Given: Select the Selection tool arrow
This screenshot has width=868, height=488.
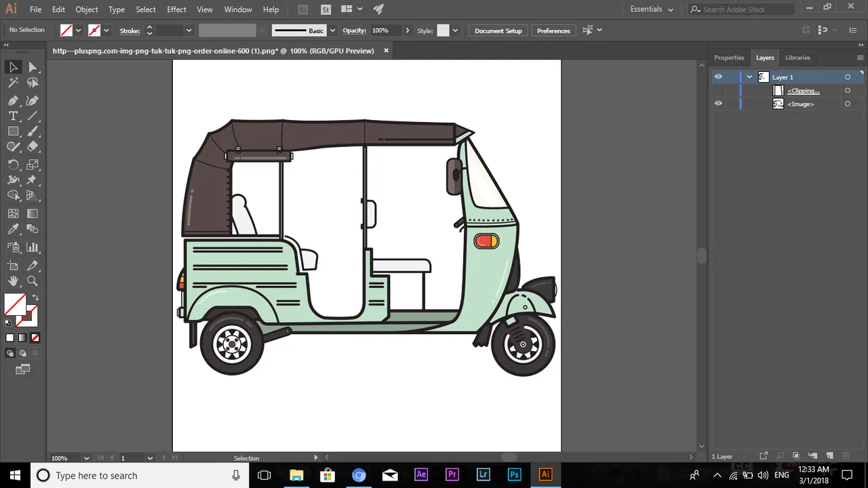Looking at the screenshot, I should [x=13, y=67].
